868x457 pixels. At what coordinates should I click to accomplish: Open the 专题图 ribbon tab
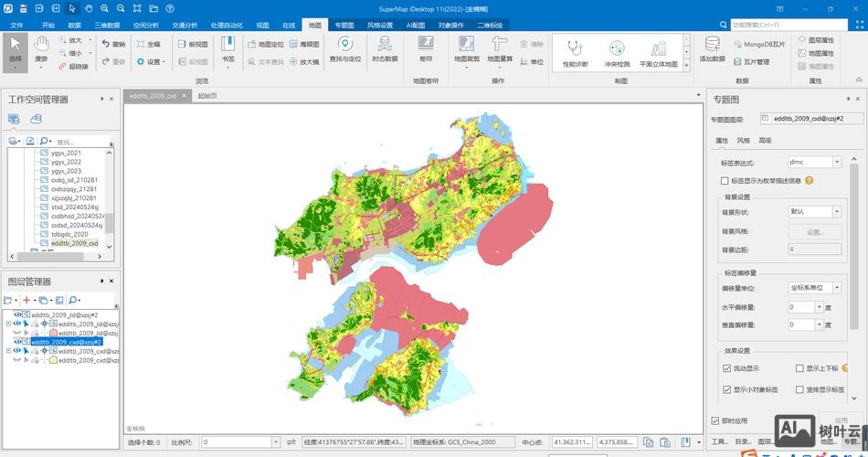[344, 26]
